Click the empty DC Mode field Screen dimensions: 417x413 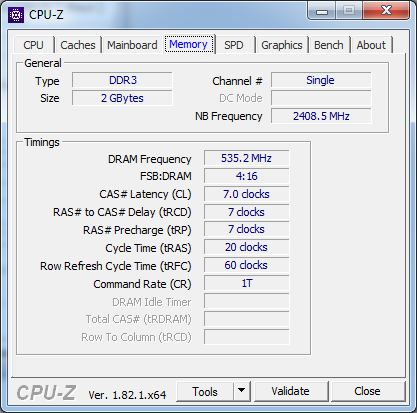coord(321,98)
